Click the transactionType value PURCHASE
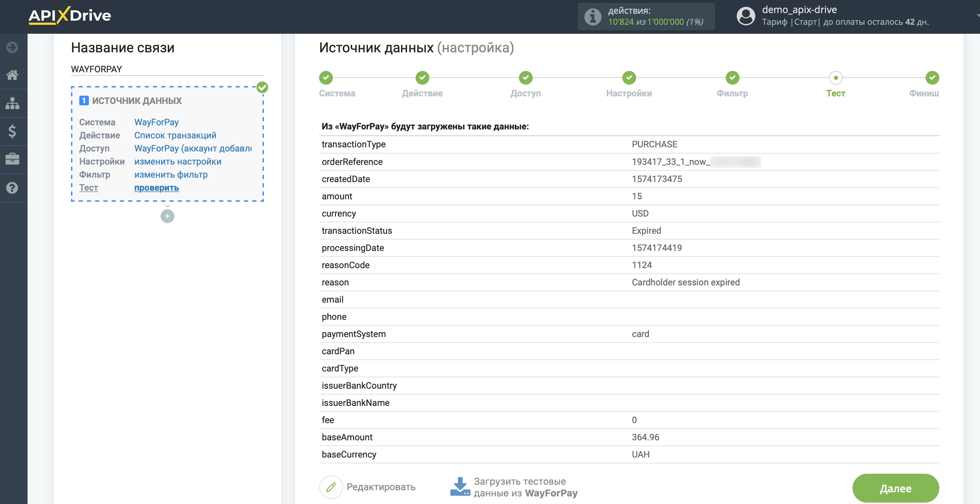Screen dimensions: 980x504 pos(654,145)
